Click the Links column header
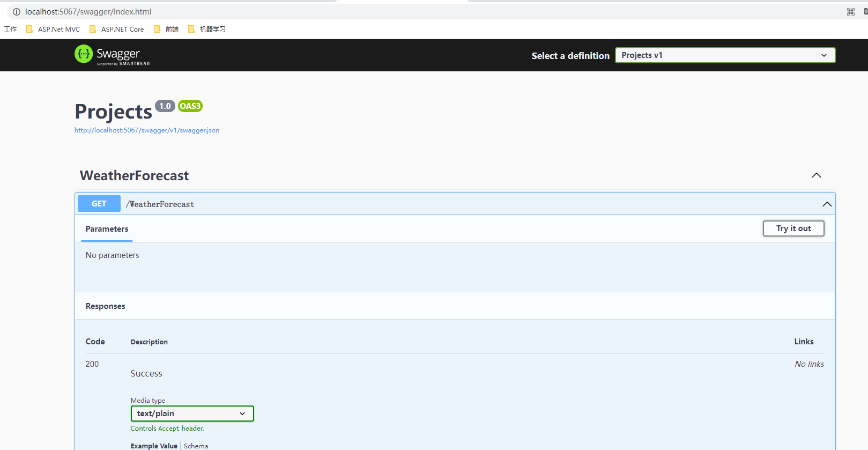The height and width of the screenshot is (450, 868). coord(804,342)
